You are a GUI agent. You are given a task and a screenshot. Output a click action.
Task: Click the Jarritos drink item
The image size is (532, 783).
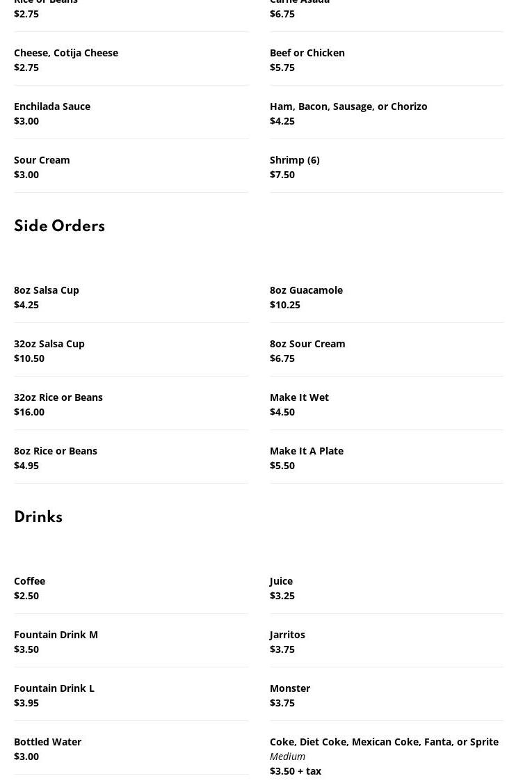click(x=287, y=635)
